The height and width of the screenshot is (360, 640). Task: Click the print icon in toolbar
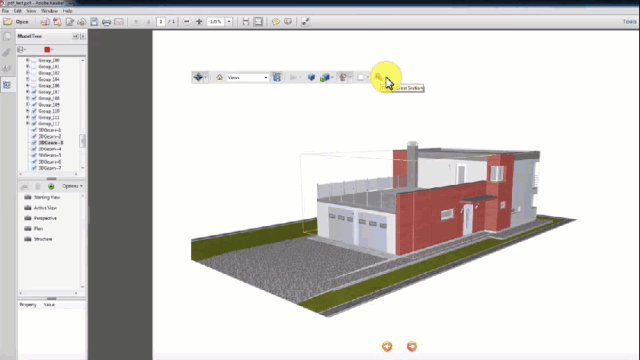tap(106, 22)
